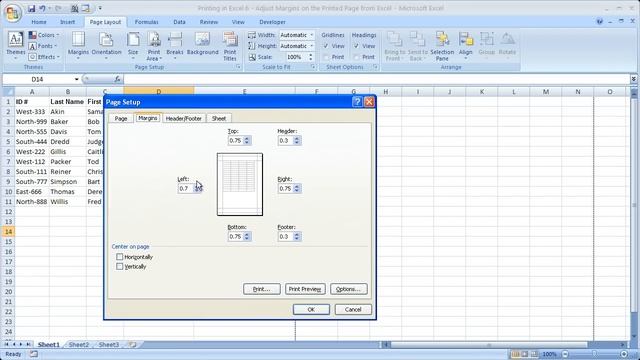The width and height of the screenshot is (640, 360).
Task: Switch to Page Break Preview in status bar
Action: (534, 354)
